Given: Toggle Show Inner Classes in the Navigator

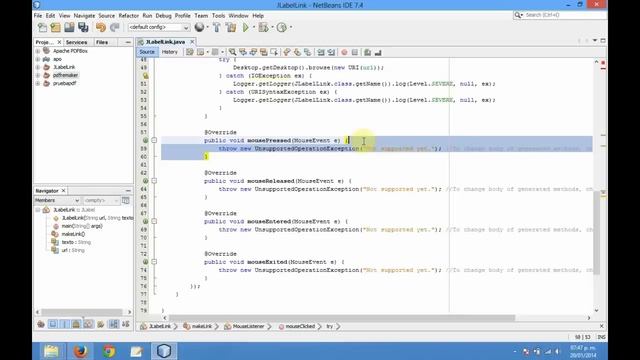Looking at the screenshot, I should click(88, 324).
